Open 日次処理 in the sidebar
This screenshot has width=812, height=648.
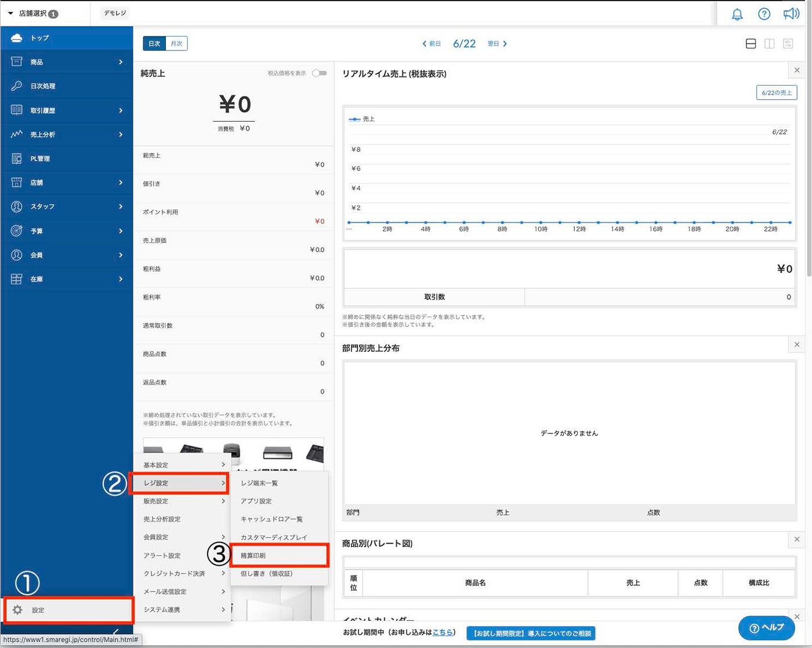pyautogui.click(x=43, y=86)
